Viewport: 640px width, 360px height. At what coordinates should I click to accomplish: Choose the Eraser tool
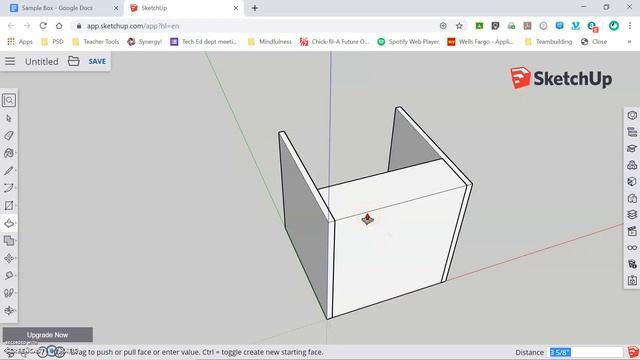coord(9,136)
